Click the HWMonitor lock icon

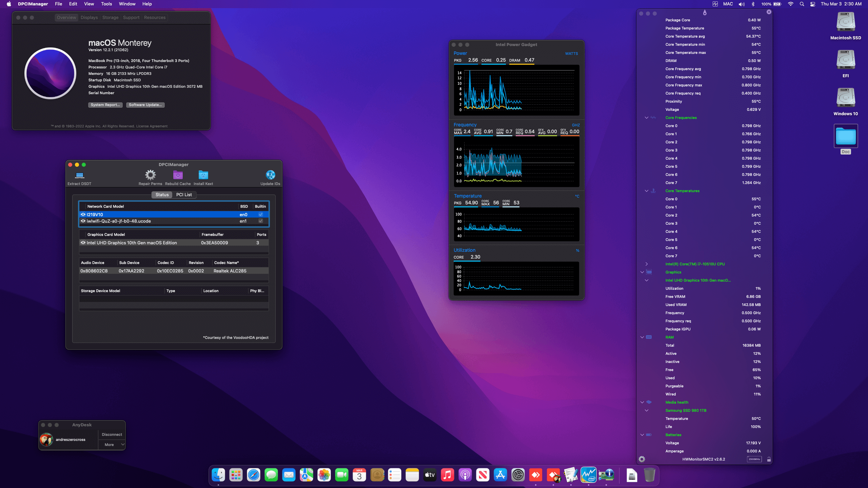click(769, 459)
